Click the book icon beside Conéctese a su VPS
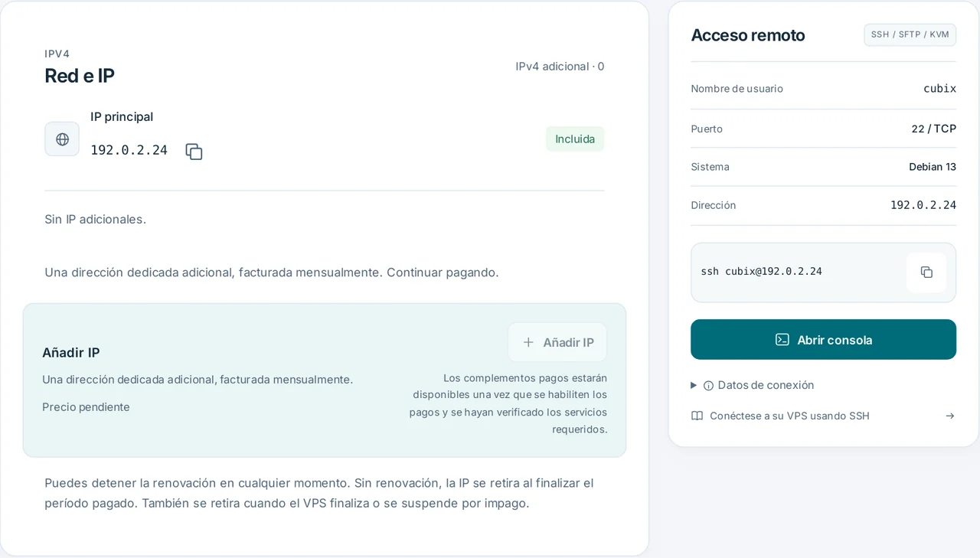The height and width of the screenshot is (558, 980). (697, 416)
